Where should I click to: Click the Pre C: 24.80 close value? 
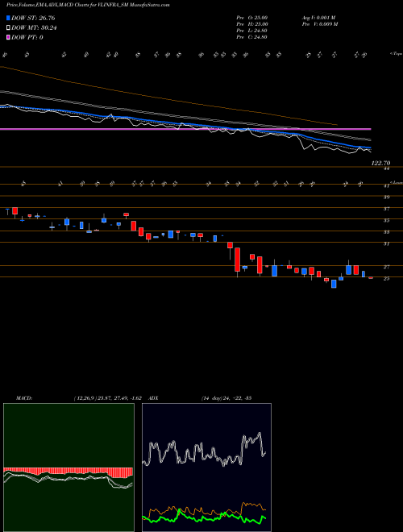pos(252,37)
